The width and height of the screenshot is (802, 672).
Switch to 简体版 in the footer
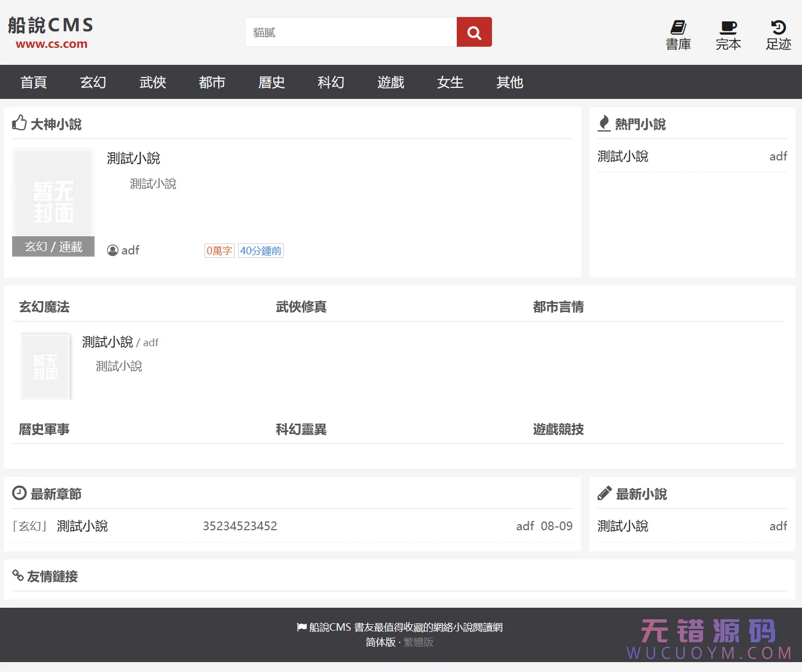(x=380, y=642)
